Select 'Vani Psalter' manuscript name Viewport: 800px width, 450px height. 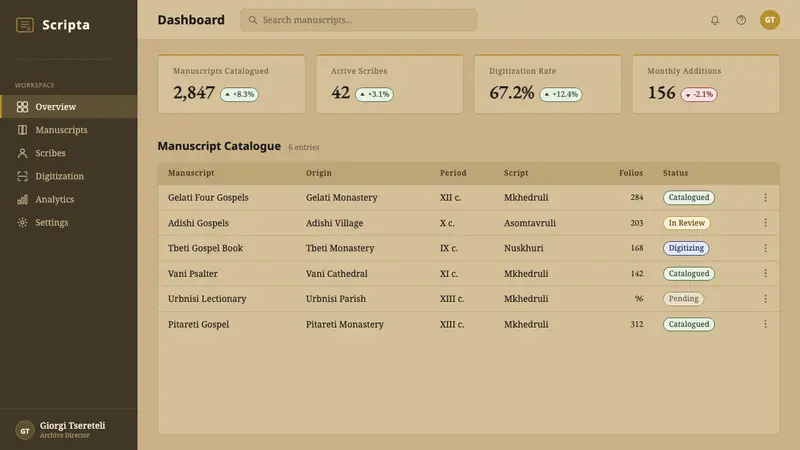tap(193, 273)
